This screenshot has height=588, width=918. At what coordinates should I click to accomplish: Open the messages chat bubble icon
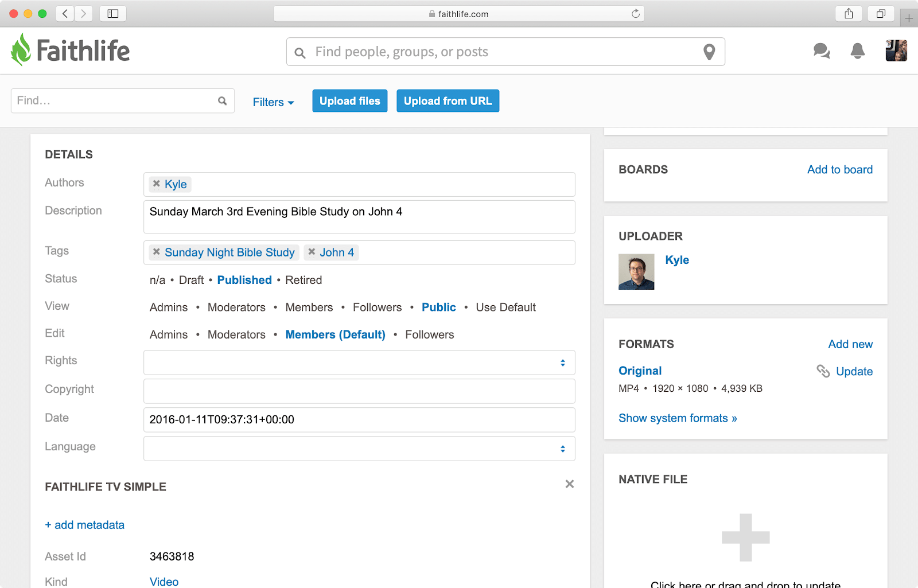(x=822, y=51)
